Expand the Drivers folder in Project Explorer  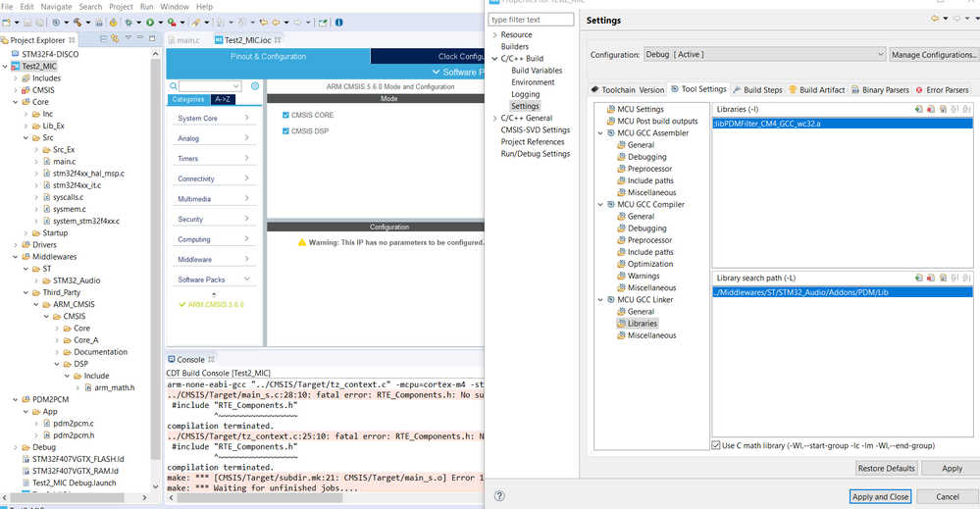[x=16, y=245]
